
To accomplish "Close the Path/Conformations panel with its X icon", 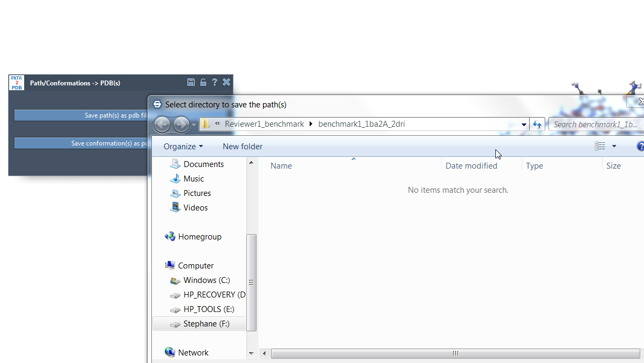I will coord(226,82).
